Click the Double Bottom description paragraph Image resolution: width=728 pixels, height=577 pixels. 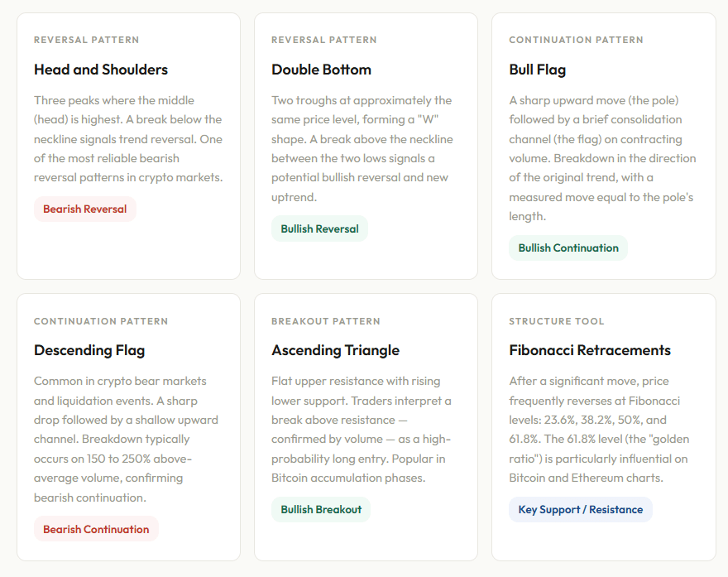point(362,148)
